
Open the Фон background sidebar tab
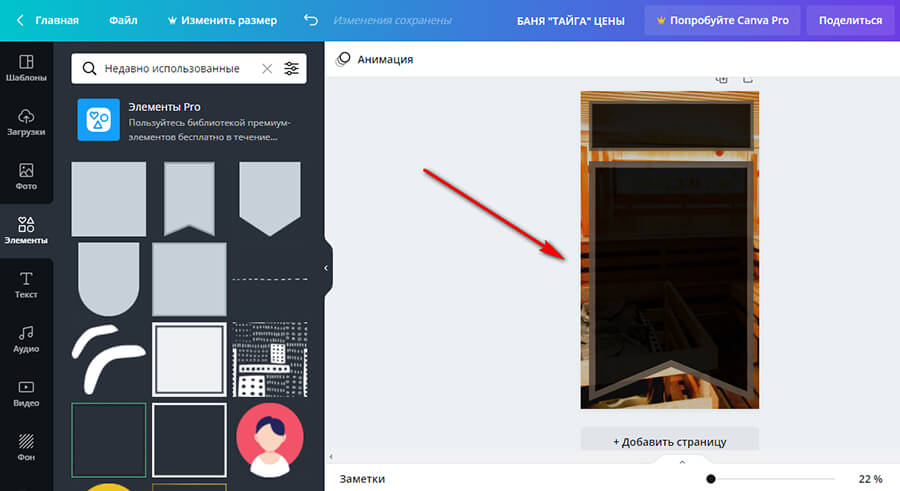click(26, 447)
